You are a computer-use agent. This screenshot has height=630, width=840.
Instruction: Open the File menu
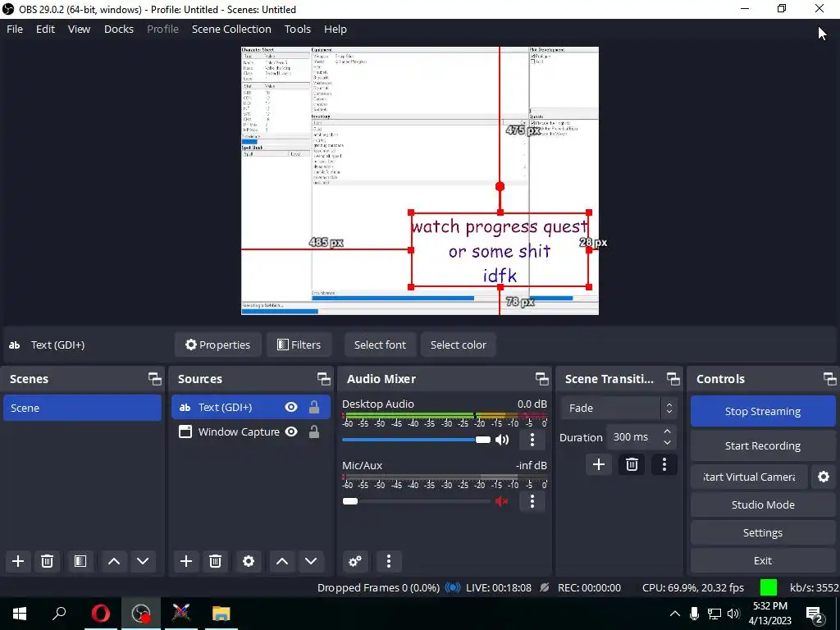[x=15, y=29]
